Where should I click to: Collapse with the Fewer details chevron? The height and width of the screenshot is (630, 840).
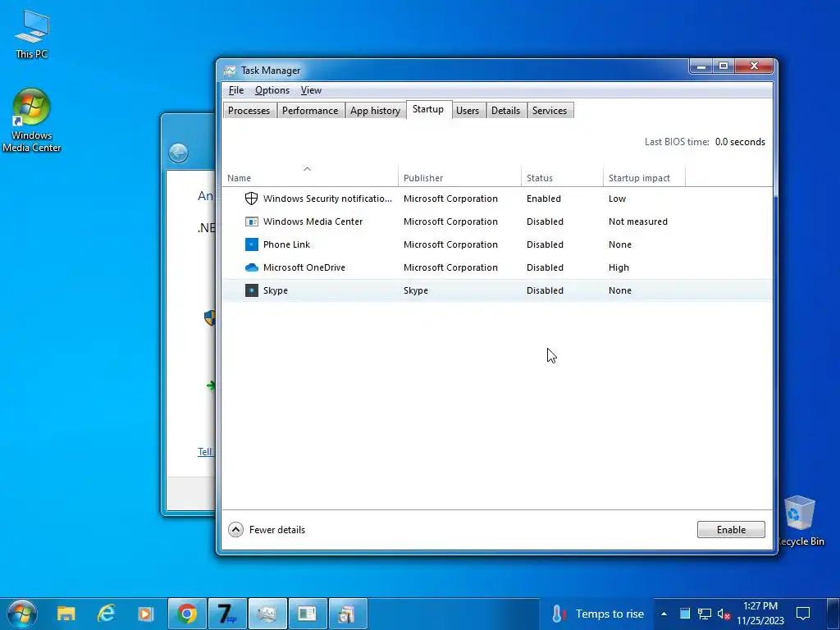point(235,530)
